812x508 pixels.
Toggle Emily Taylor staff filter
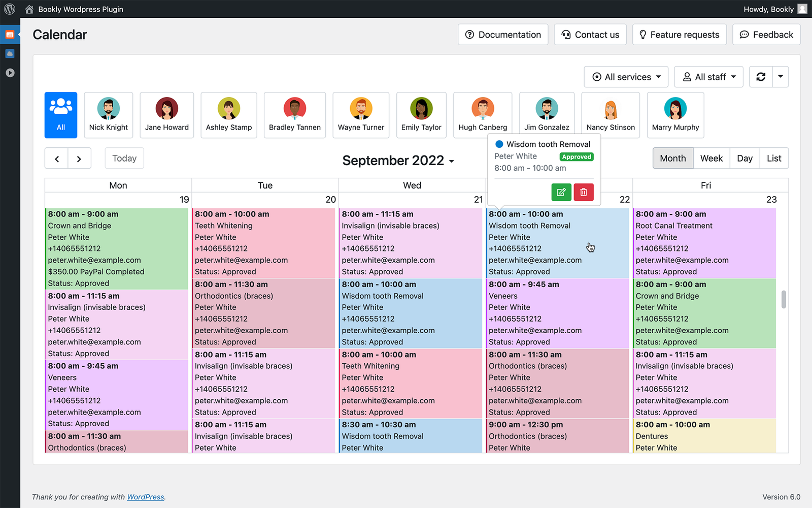tap(421, 115)
